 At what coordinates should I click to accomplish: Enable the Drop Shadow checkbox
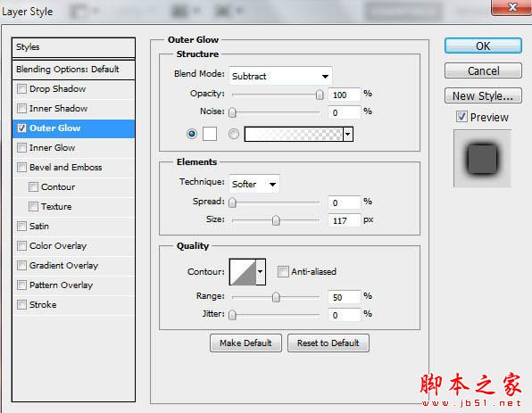21,89
